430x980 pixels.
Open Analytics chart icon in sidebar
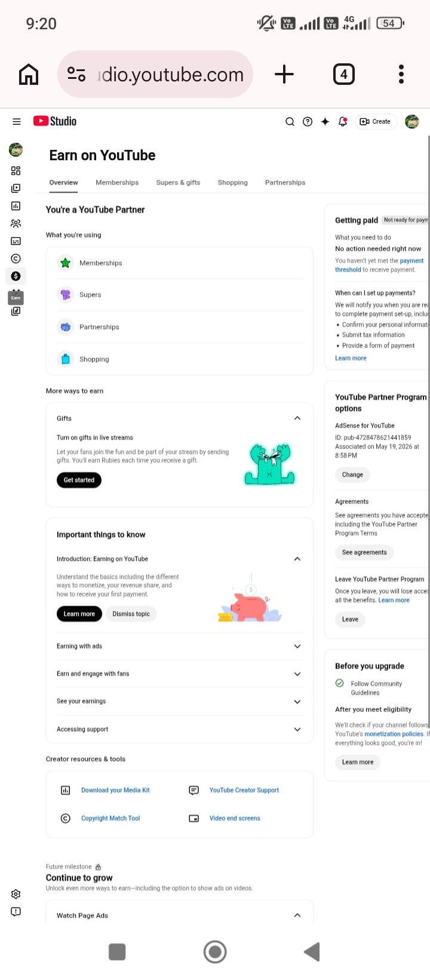tap(16, 206)
